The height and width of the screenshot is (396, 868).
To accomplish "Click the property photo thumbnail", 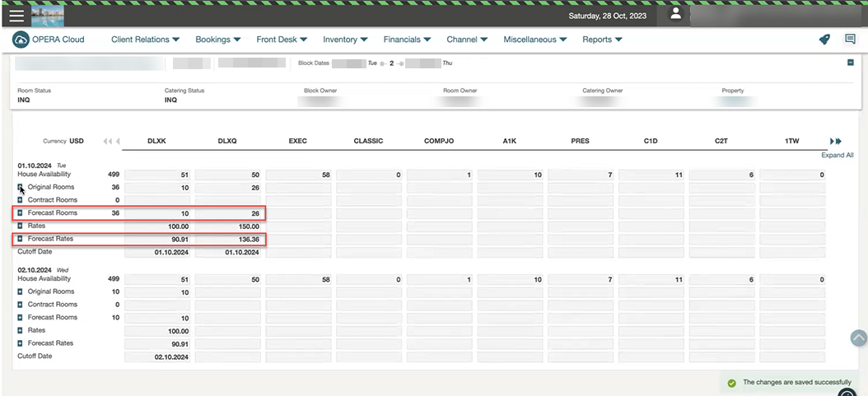I will [48, 16].
